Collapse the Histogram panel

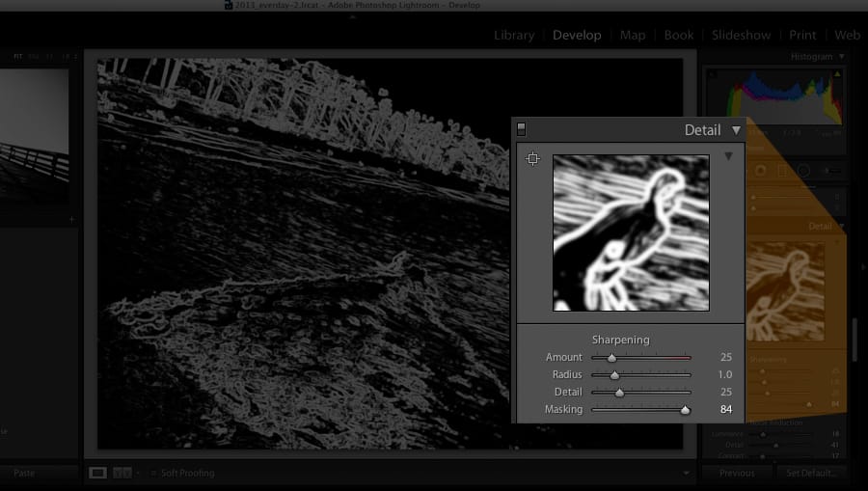coord(841,57)
